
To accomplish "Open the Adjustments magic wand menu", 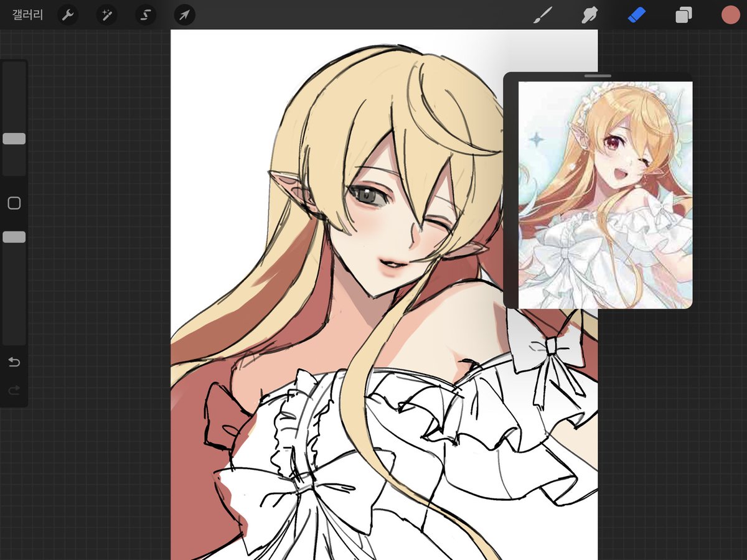I will [x=106, y=15].
